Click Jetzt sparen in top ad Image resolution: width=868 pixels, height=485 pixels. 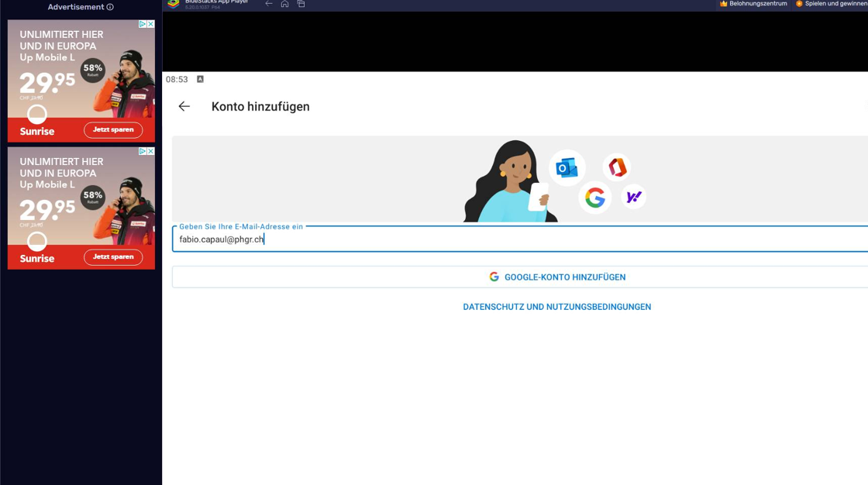coord(113,129)
